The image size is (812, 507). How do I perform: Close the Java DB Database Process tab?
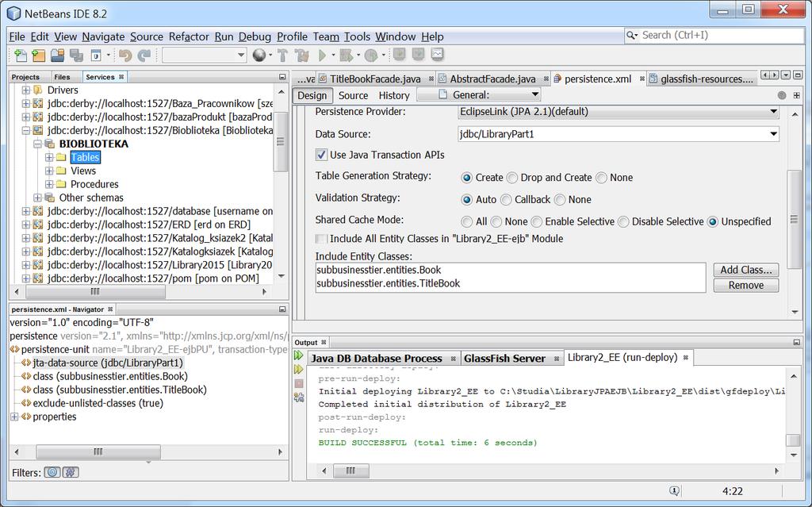[453, 358]
